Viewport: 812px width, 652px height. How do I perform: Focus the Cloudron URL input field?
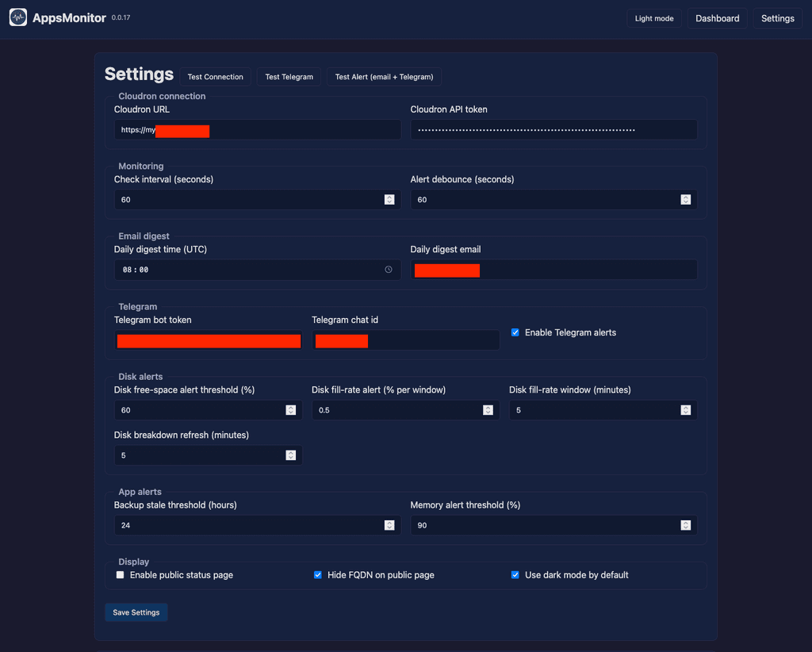pyautogui.click(x=258, y=129)
